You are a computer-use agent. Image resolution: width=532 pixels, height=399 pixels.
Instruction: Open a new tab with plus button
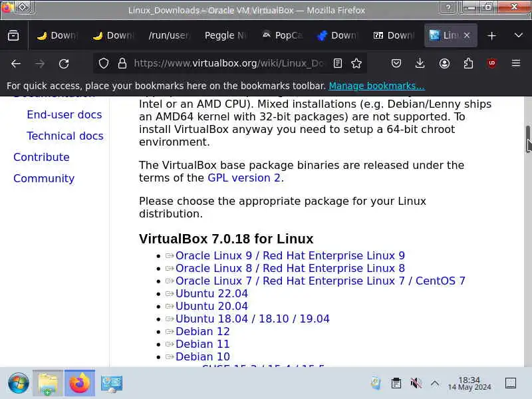point(491,36)
